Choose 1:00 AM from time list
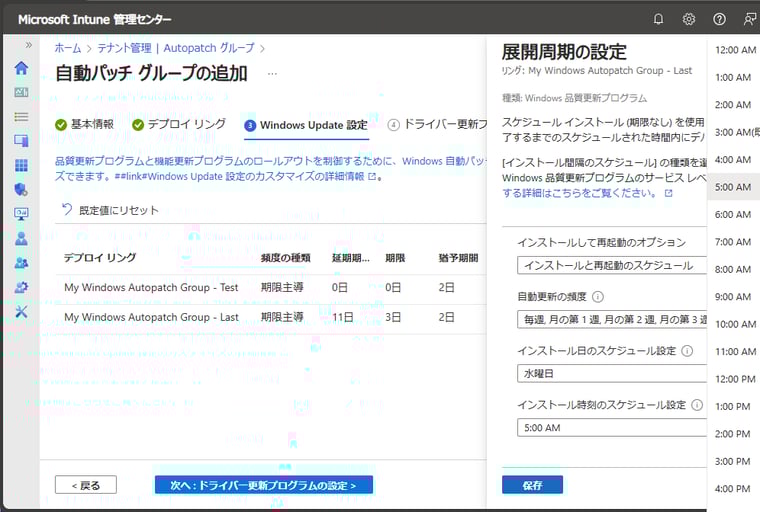The image size is (760, 512). 734,78
